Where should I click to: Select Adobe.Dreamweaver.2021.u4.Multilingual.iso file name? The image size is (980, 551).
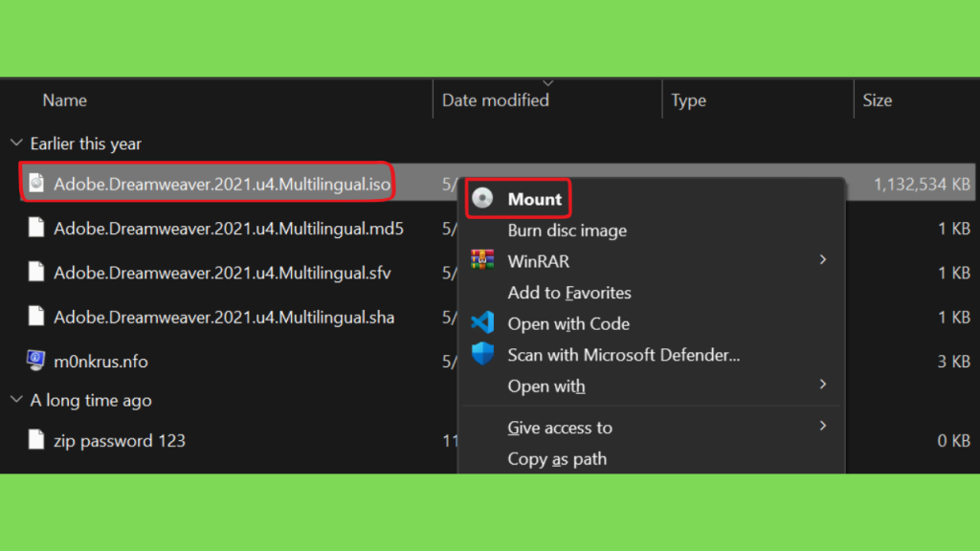[x=222, y=184]
